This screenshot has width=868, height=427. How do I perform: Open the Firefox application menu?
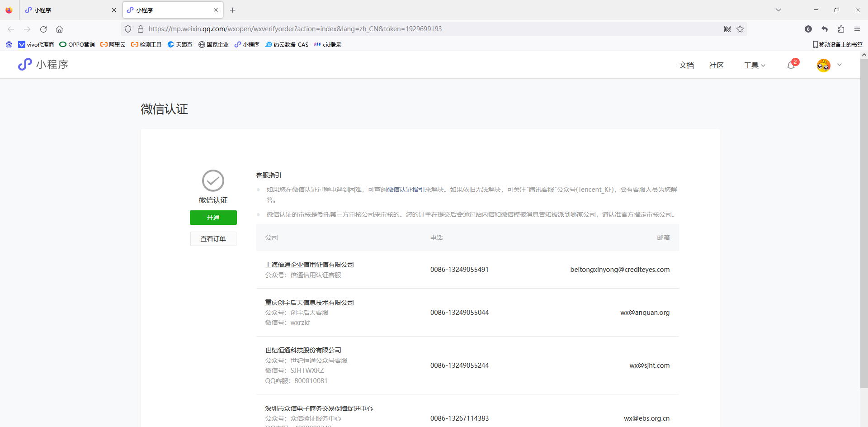[x=857, y=29]
